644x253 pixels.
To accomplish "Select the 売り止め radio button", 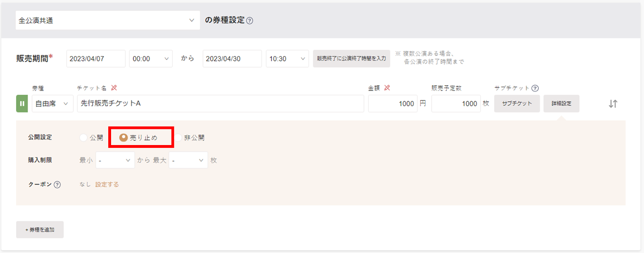I will click(124, 138).
